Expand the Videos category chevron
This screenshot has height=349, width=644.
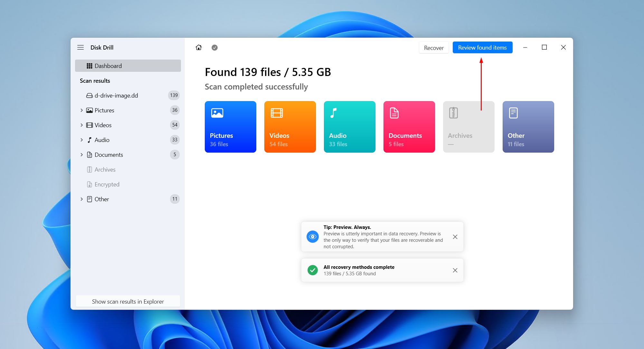point(81,125)
